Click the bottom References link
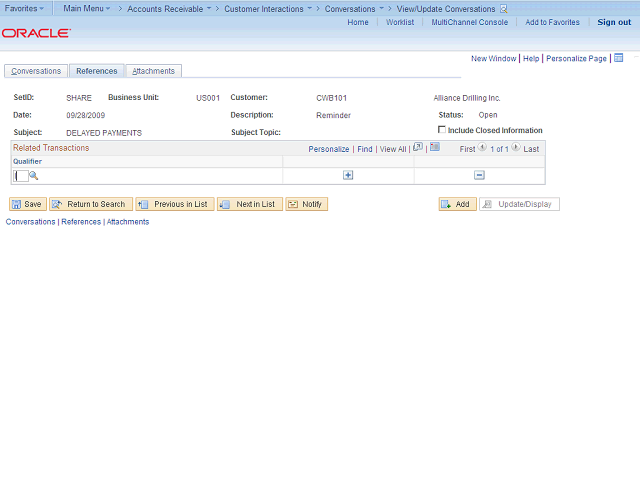 (x=81, y=222)
